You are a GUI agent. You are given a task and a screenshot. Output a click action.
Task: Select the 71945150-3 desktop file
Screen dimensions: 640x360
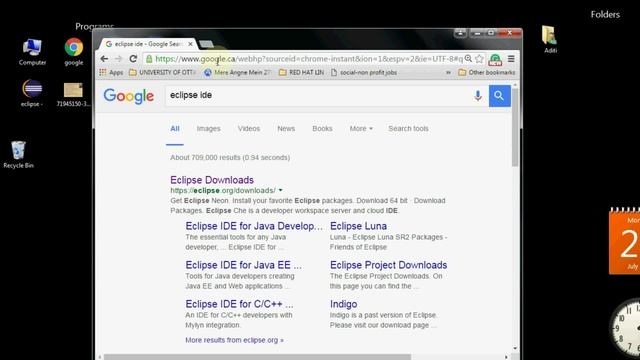click(x=73, y=95)
